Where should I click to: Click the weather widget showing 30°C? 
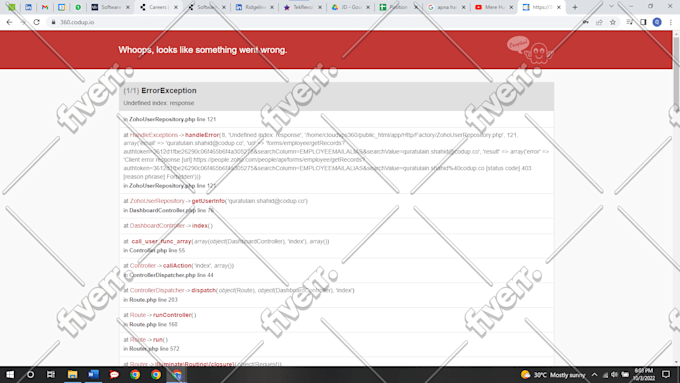click(553, 375)
